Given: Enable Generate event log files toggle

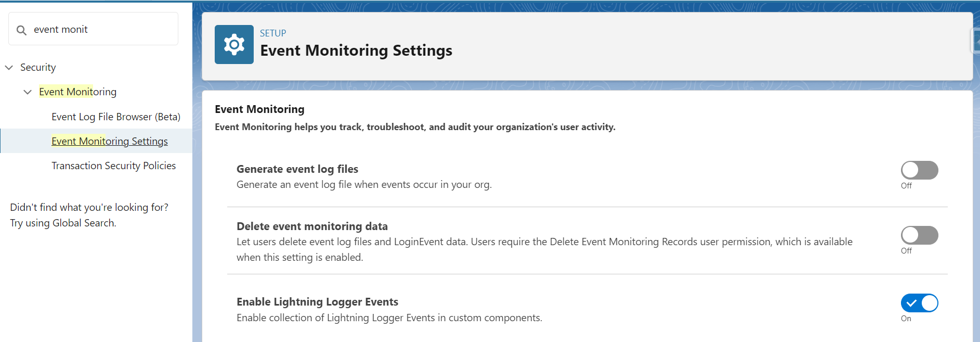Looking at the screenshot, I should point(919,170).
